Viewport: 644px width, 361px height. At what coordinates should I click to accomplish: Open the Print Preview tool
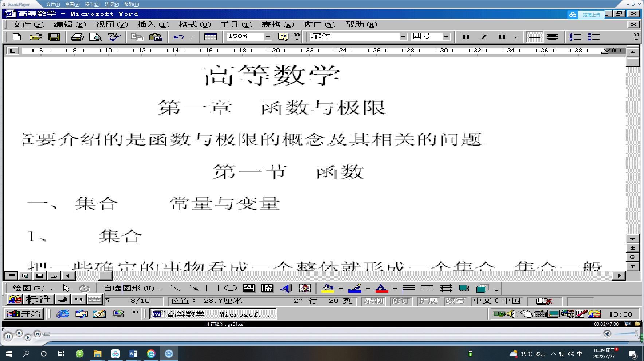tap(95, 37)
